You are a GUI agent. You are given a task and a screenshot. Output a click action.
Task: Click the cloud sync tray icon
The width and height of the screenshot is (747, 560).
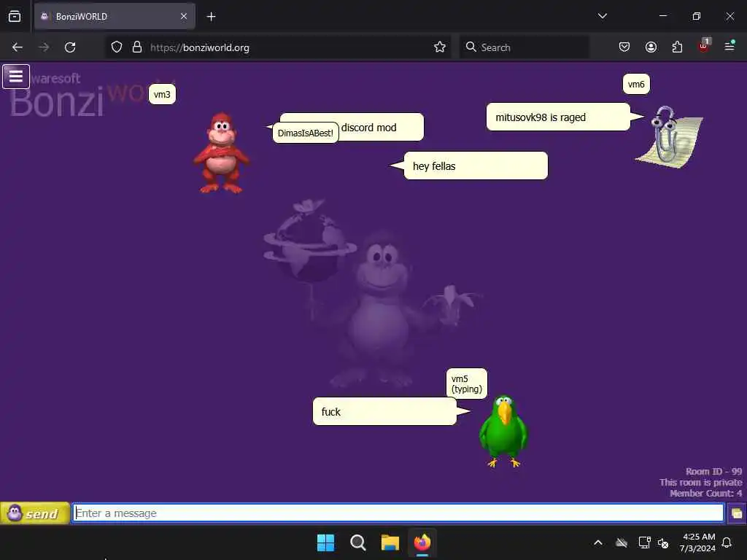(622, 542)
